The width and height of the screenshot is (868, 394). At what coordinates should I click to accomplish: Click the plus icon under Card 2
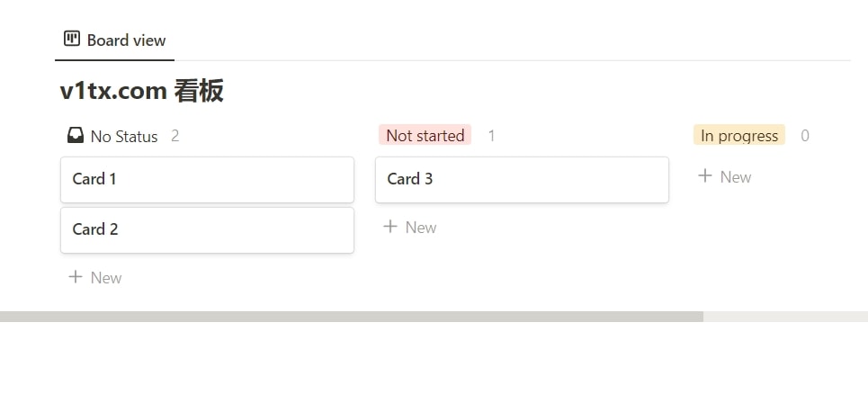[76, 277]
